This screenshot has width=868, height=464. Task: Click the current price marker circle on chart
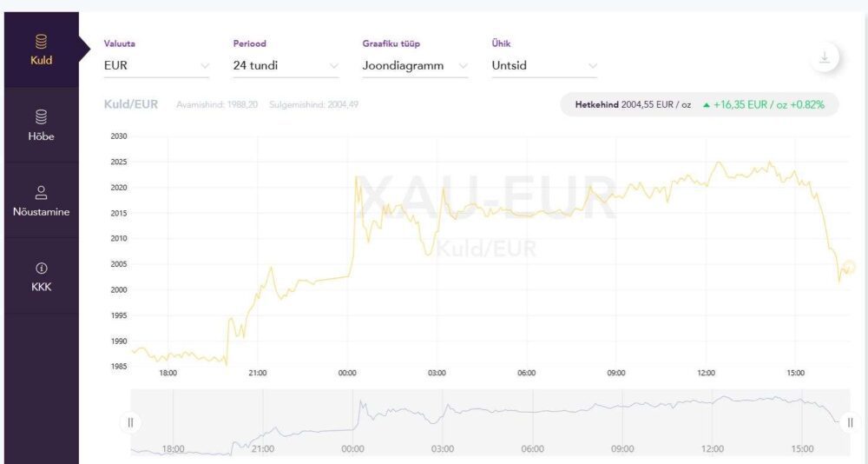(x=849, y=267)
